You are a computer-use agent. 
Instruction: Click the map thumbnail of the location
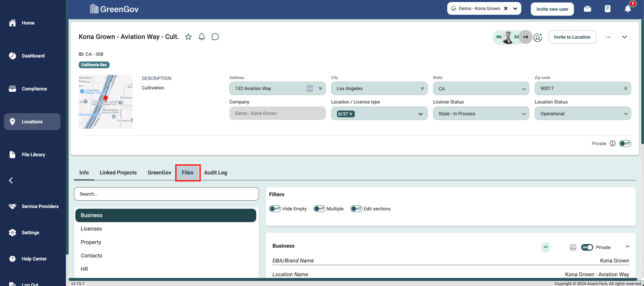[x=106, y=102]
